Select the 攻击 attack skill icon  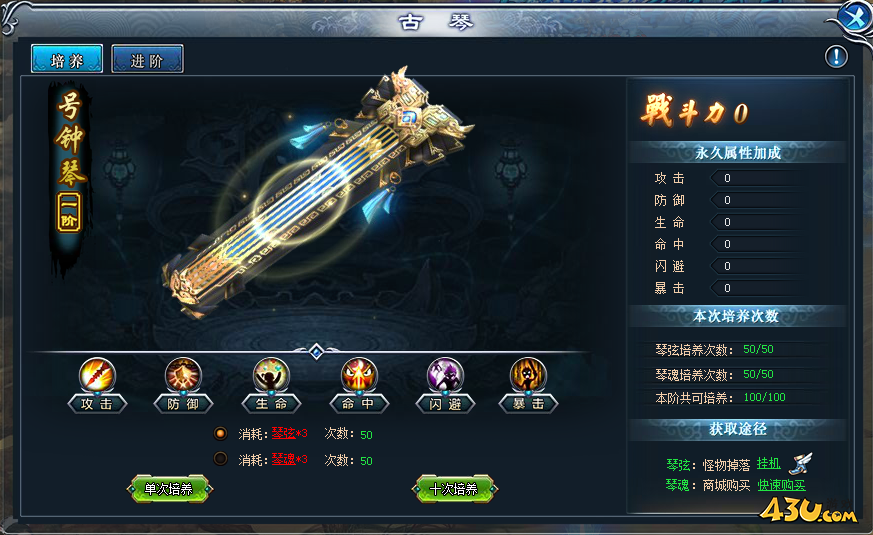click(x=97, y=375)
